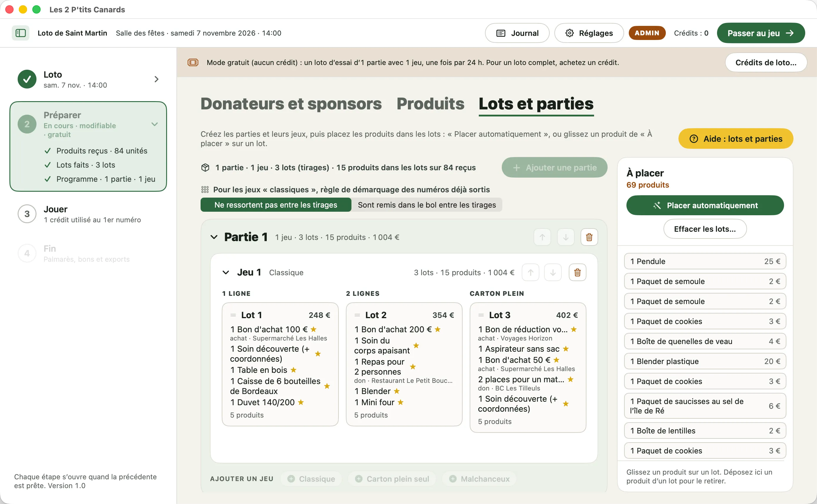Open Aide : lots et parties
817x504 pixels.
(x=736, y=139)
